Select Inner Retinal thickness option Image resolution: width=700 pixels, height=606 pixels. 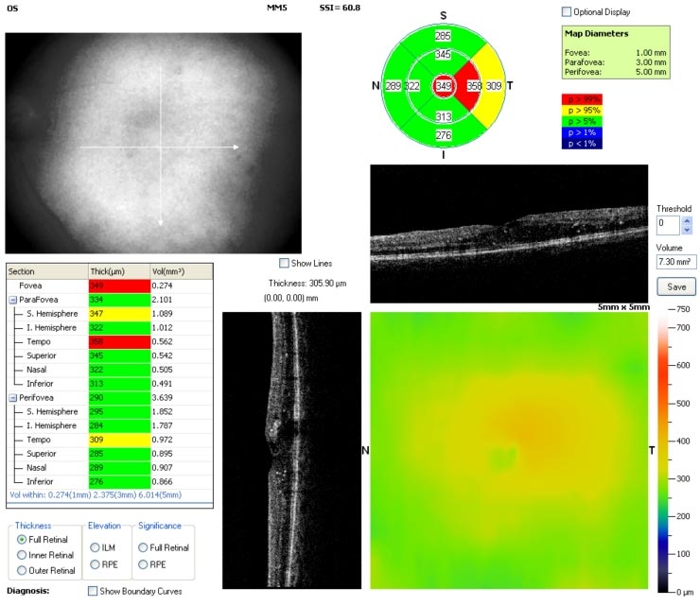(x=21, y=554)
